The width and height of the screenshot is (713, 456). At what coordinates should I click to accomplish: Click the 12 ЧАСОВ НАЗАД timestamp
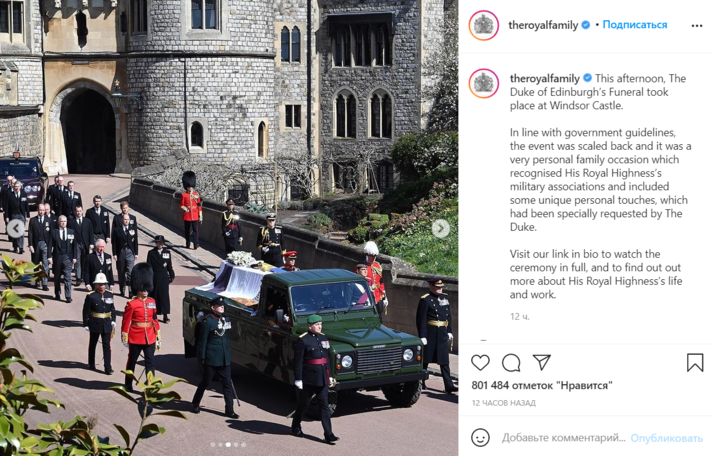click(x=503, y=403)
